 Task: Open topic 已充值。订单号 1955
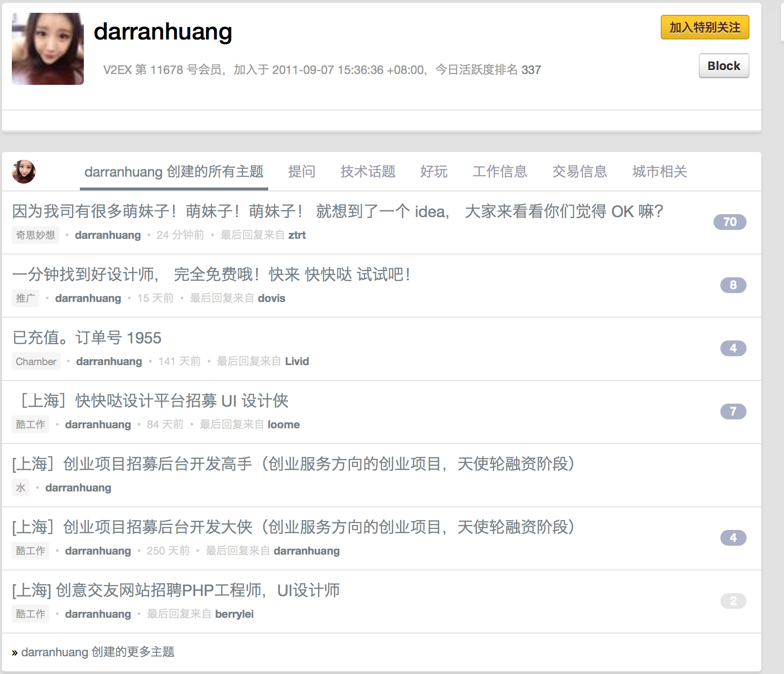87,338
